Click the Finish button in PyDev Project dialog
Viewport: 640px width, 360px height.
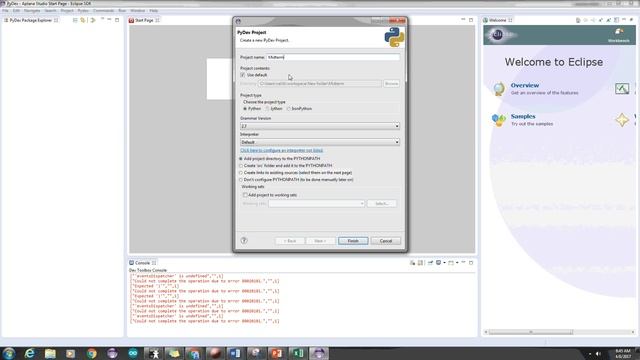353,241
